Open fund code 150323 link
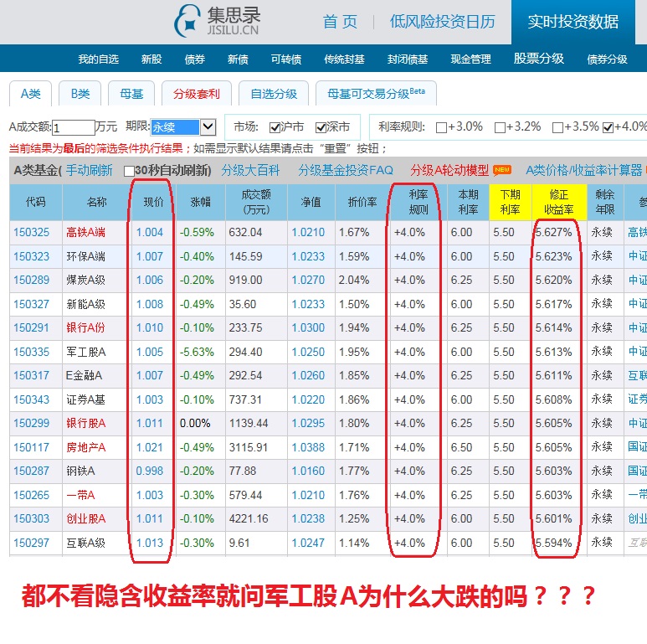Image resolution: width=647 pixels, height=644 pixels. pos(31,256)
